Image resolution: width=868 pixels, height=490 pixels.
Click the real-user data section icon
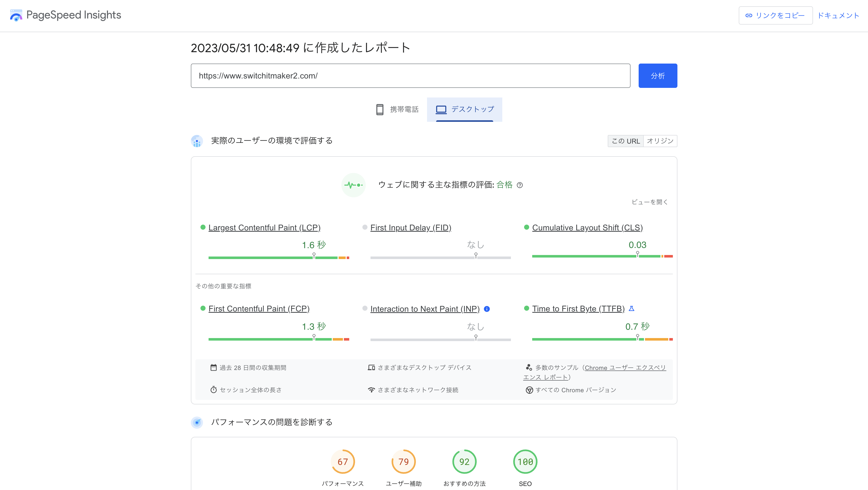pyautogui.click(x=197, y=141)
